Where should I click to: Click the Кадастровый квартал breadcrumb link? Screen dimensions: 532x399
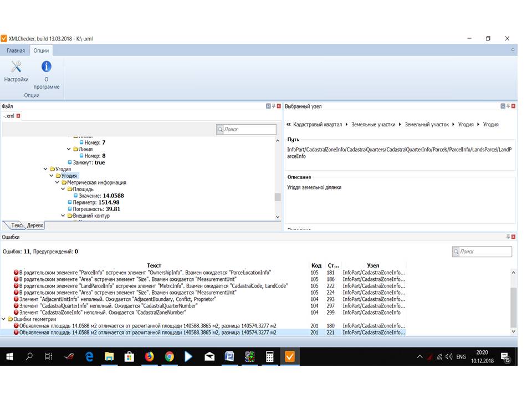[x=317, y=125]
